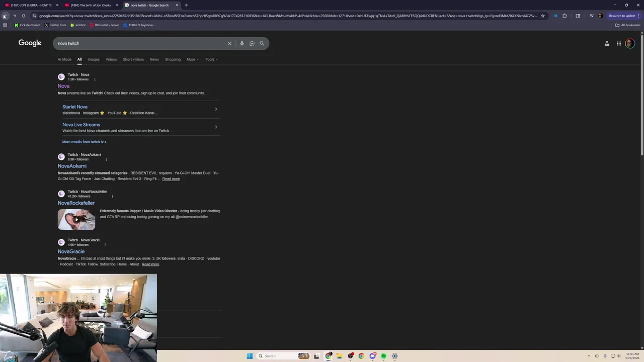Select the News search tab
The height and width of the screenshot is (362, 644).
(154, 59)
